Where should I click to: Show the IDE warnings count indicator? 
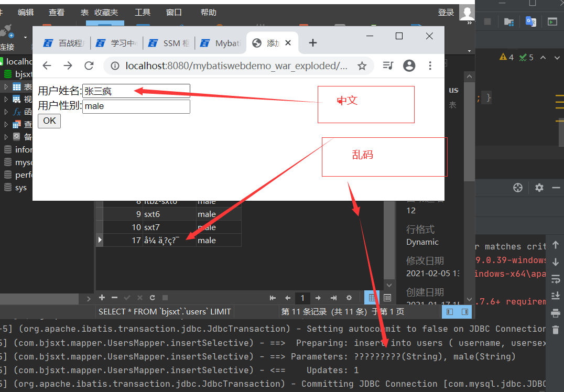point(506,57)
